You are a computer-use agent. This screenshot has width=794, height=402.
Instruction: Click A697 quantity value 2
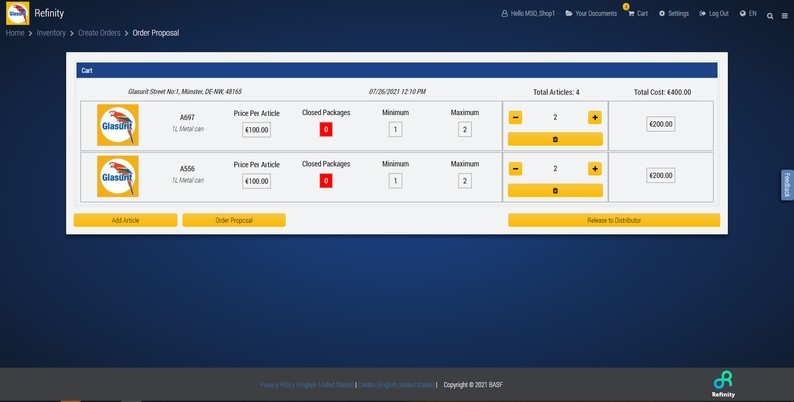click(x=555, y=117)
